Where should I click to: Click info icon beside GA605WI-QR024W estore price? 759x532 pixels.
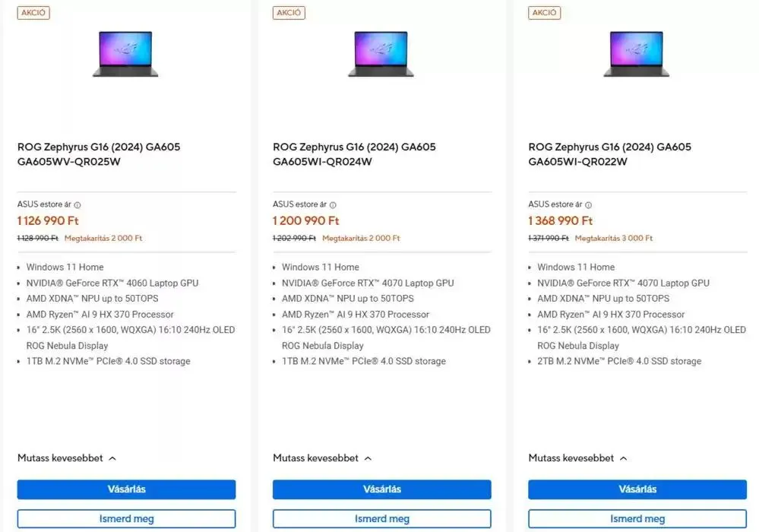click(x=333, y=204)
